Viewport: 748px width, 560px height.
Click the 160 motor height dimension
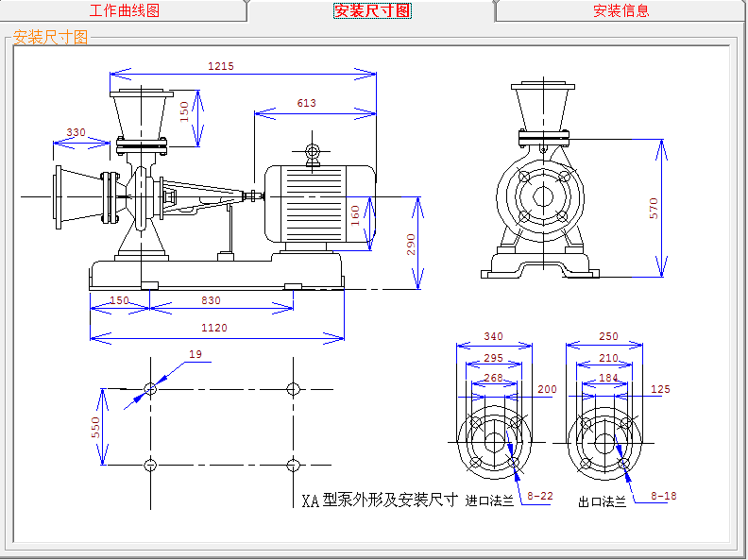point(355,215)
